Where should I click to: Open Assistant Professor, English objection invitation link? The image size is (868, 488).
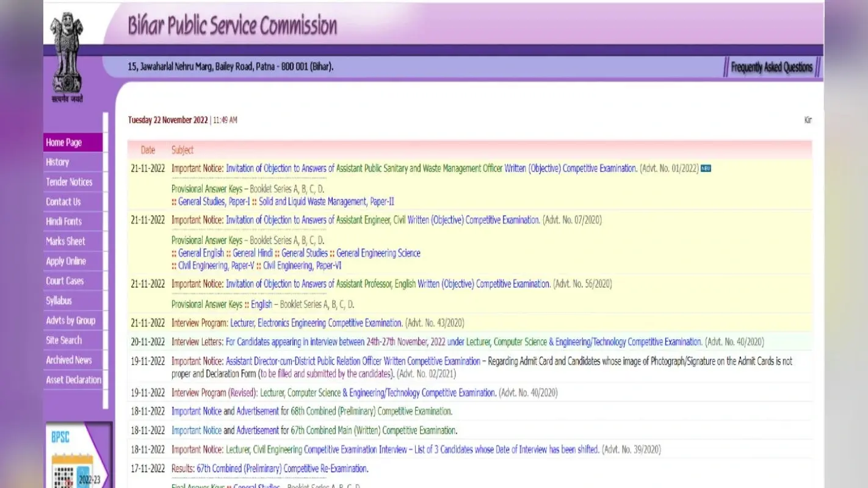tap(388, 284)
